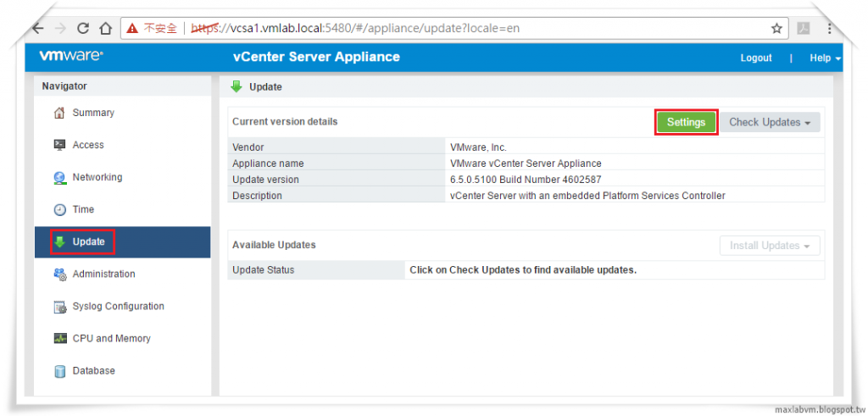Click the browser back arrow
The height and width of the screenshot is (416, 868).
tap(38, 28)
